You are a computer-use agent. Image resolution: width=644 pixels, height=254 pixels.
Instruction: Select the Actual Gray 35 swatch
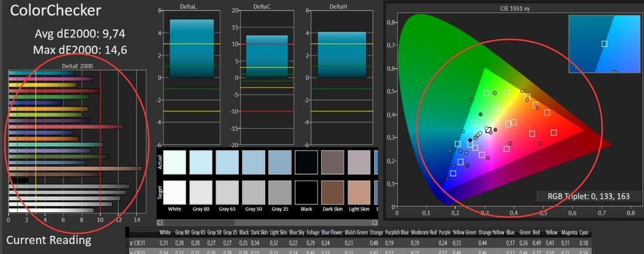coord(279,163)
